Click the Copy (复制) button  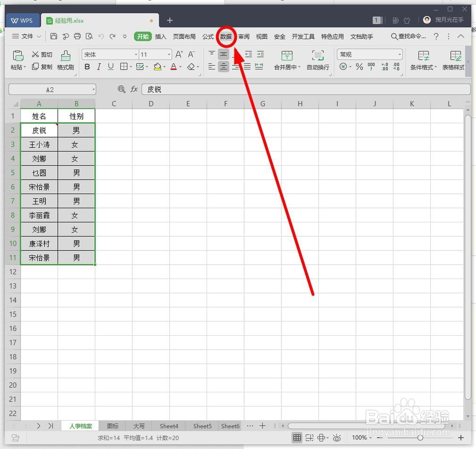pyautogui.click(x=42, y=67)
